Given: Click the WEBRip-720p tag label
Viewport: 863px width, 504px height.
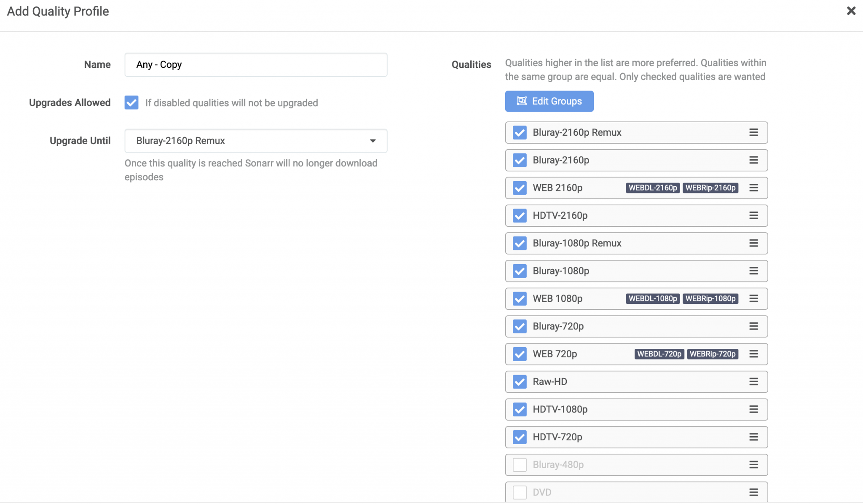Looking at the screenshot, I should tap(713, 354).
